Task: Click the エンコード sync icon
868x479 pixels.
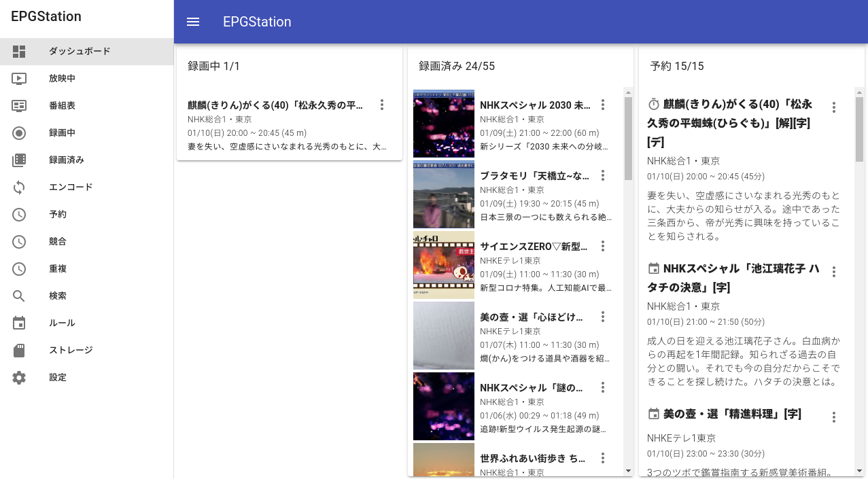Action: pyautogui.click(x=19, y=187)
